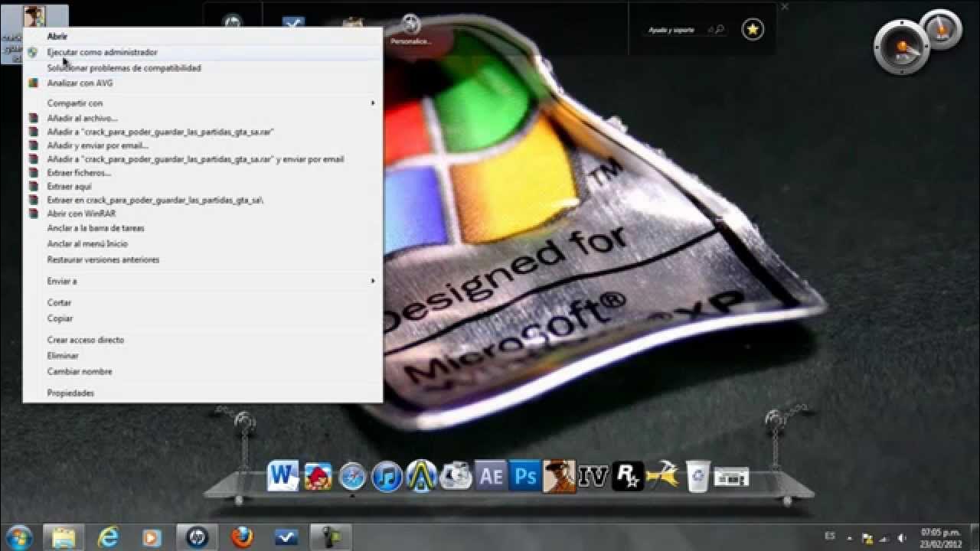The image size is (980, 551).
Task: Launch GTA IV from the dock
Action: 593,476
